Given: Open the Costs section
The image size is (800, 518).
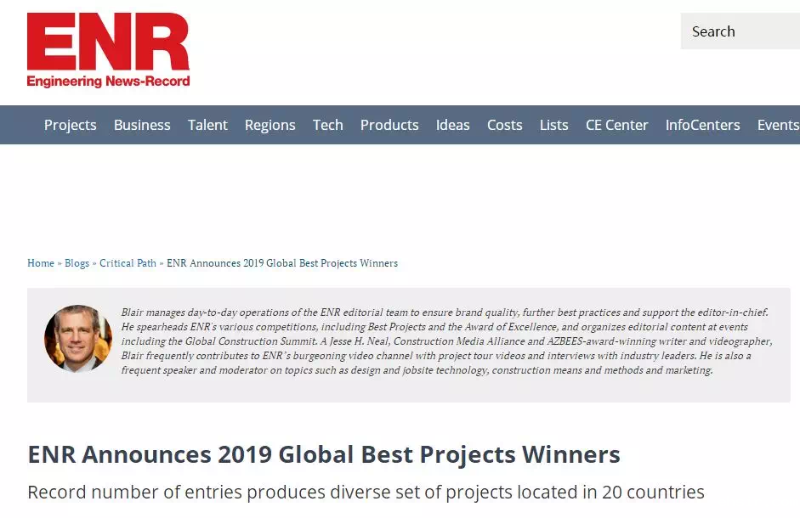Looking at the screenshot, I should [505, 125].
